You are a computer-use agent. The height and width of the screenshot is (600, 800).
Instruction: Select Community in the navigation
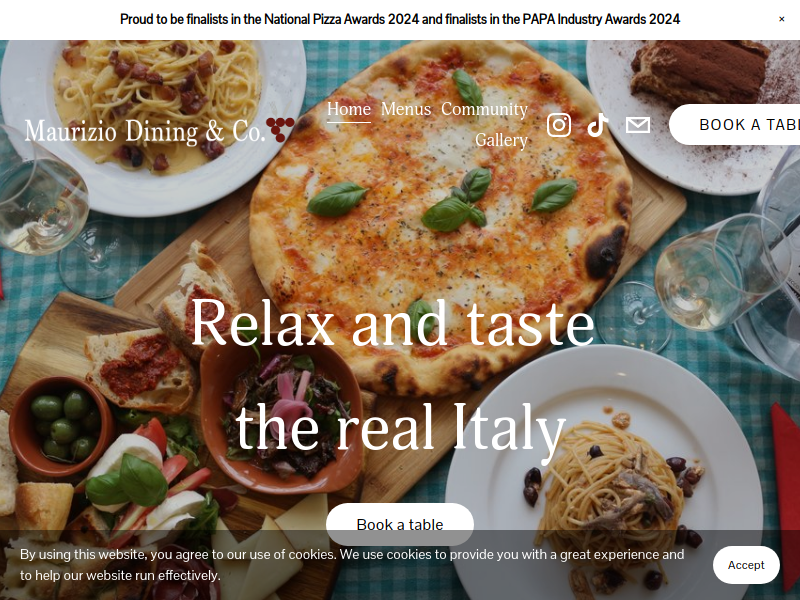pos(484,109)
